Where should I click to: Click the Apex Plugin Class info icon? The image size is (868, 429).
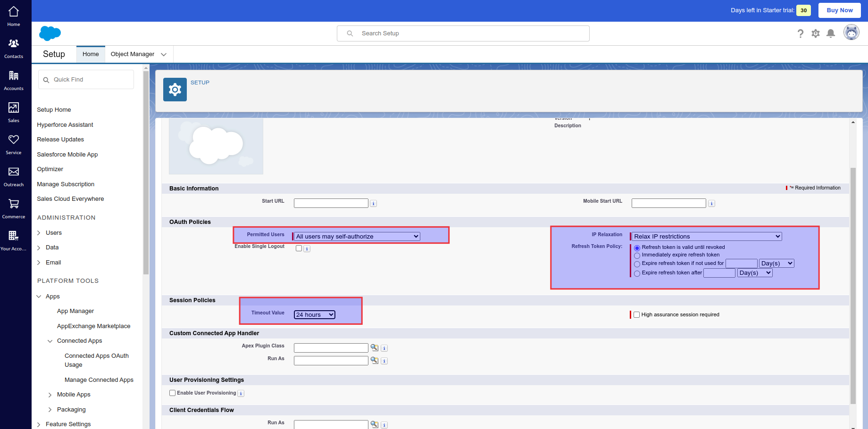click(384, 348)
